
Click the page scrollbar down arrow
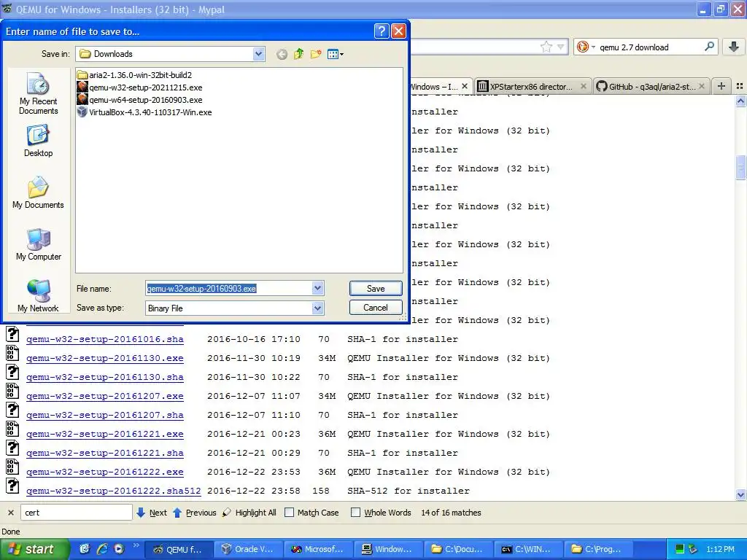(x=740, y=495)
